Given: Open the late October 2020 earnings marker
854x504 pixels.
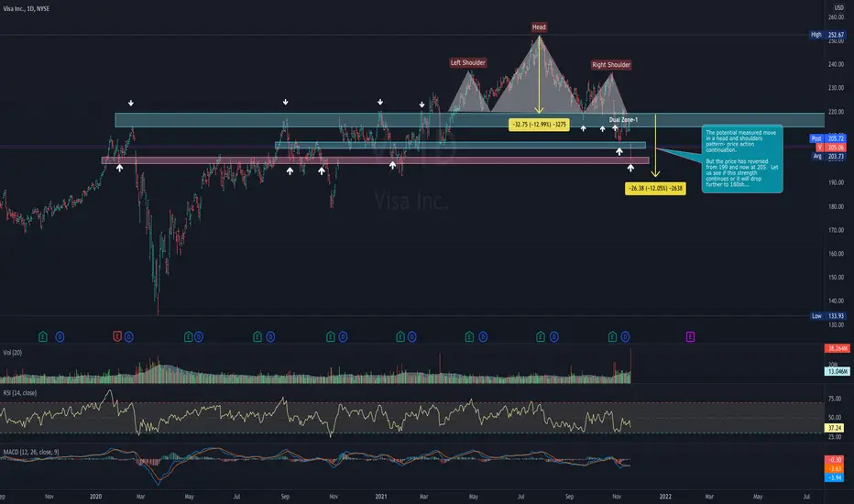Looking at the screenshot, I should coord(331,336).
